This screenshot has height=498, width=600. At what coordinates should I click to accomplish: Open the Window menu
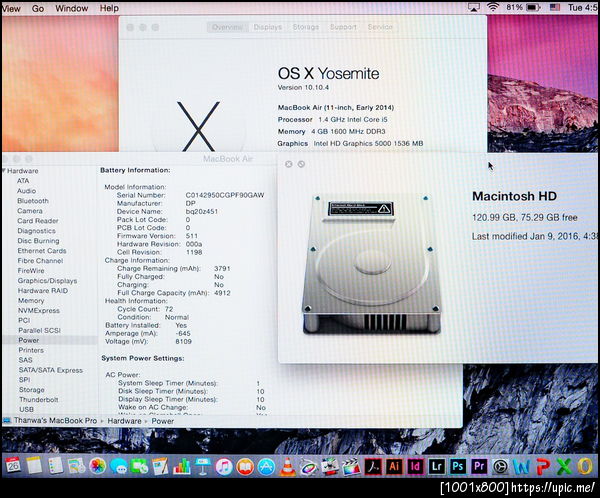pyautogui.click(x=72, y=8)
